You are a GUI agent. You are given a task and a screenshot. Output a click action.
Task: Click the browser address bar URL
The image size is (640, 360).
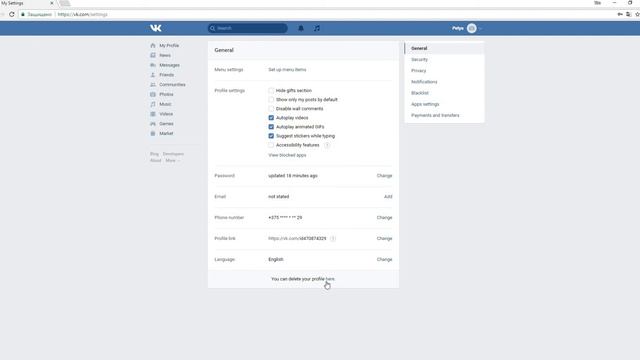pyautogui.click(x=82, y=14)
